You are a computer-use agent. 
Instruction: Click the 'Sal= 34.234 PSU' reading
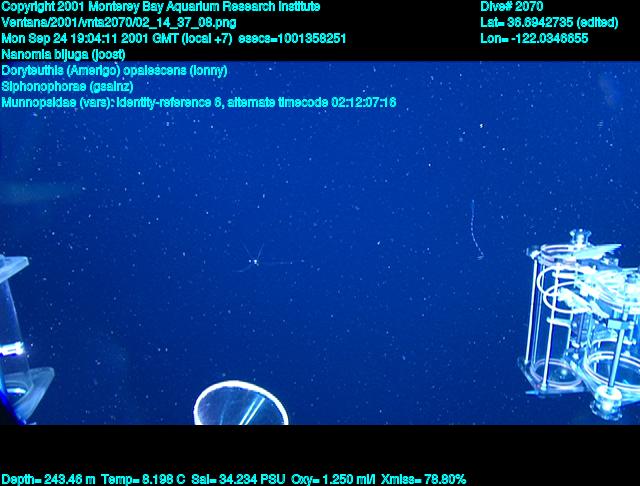click(x=238, y=479)
